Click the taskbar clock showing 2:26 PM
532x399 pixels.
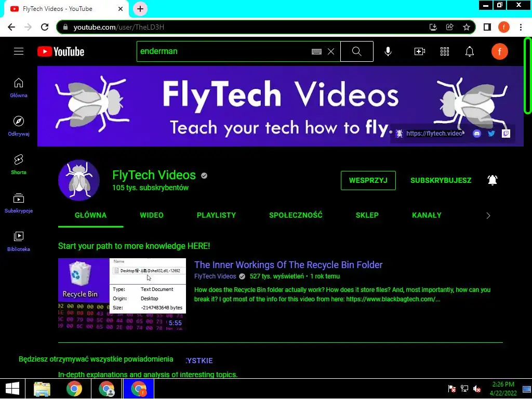click(503, 389)
